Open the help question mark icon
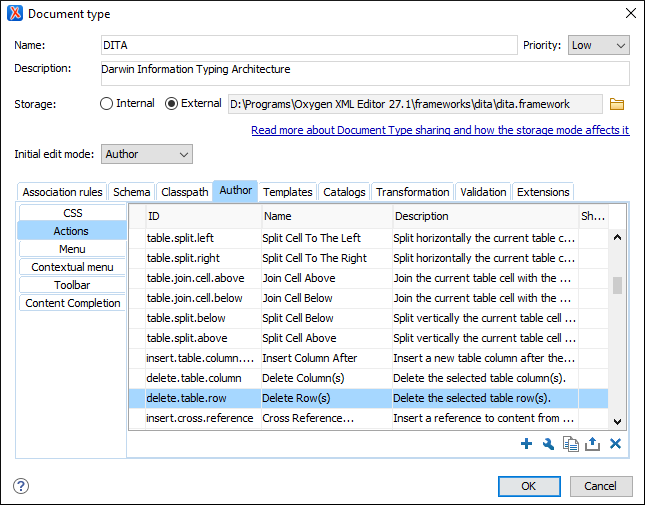Image resolution: width=645 pixels, height=505 pixels. pyautogui.click(x=21, y=486)
